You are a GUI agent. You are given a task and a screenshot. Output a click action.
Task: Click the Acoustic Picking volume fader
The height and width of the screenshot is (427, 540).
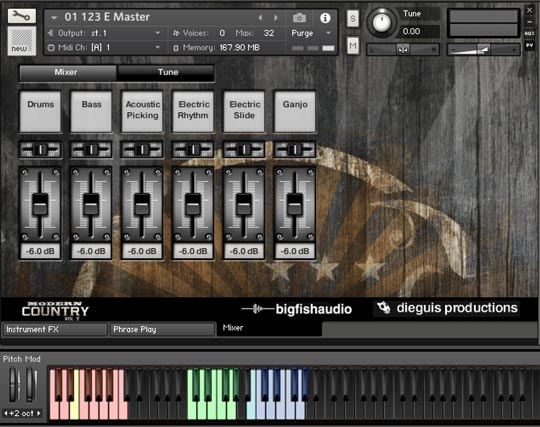point(142,204)
